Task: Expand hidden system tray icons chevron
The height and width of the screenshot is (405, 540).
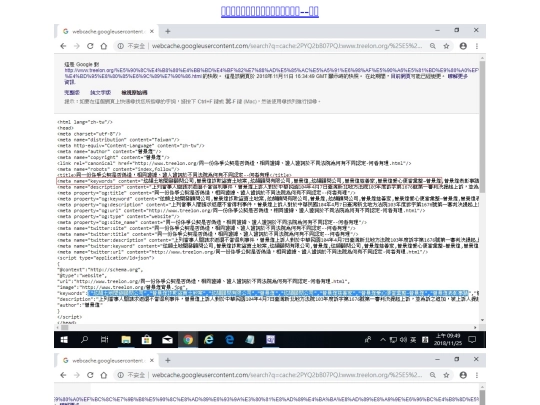Action: coord(383,340)
